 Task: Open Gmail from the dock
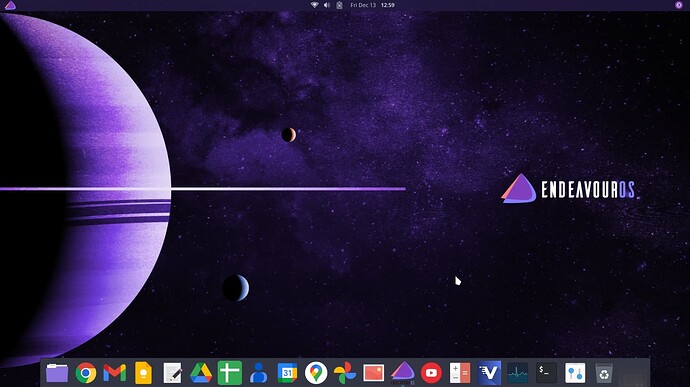coord(114,373)
